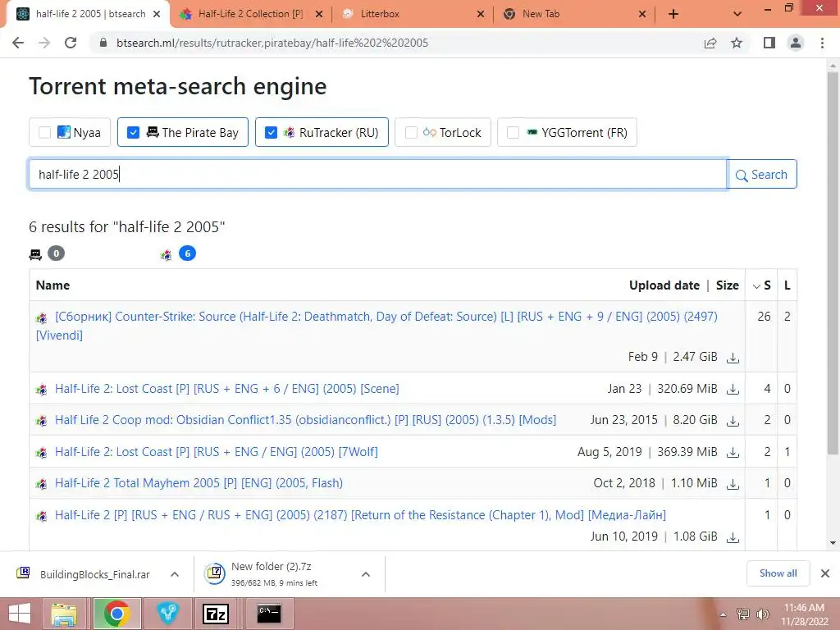Click the volume icon in system tray

coord(762,614)
